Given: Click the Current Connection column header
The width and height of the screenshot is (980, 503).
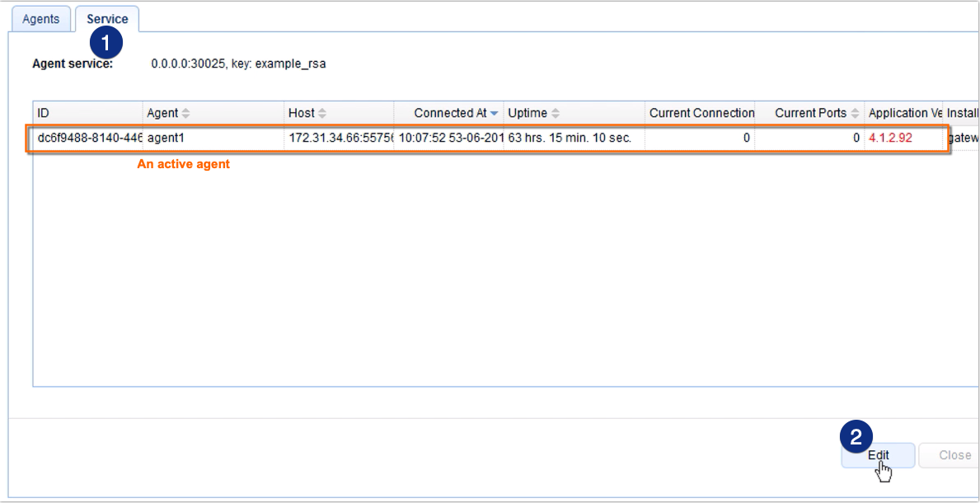Looking at the screenshot, I should click(x=701, y=113).
